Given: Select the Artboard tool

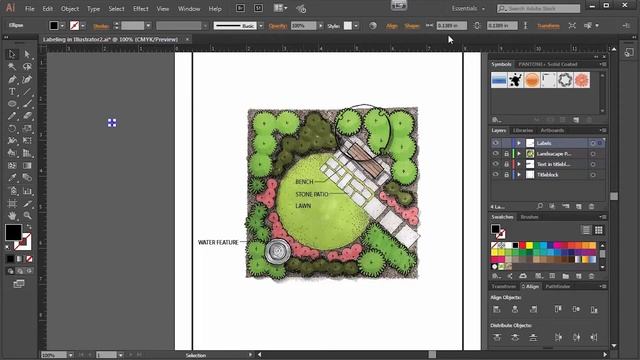Looking at the screenshot, I should pos(12,203).
